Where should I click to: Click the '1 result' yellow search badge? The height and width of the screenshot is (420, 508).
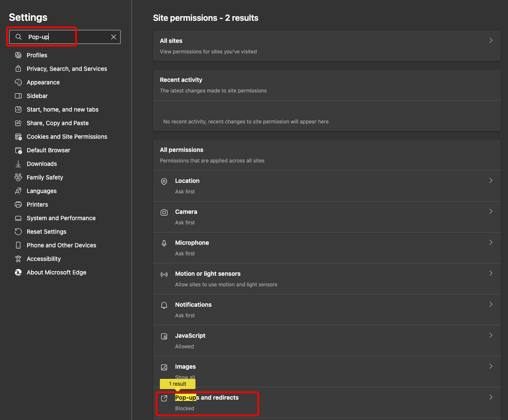178,384
